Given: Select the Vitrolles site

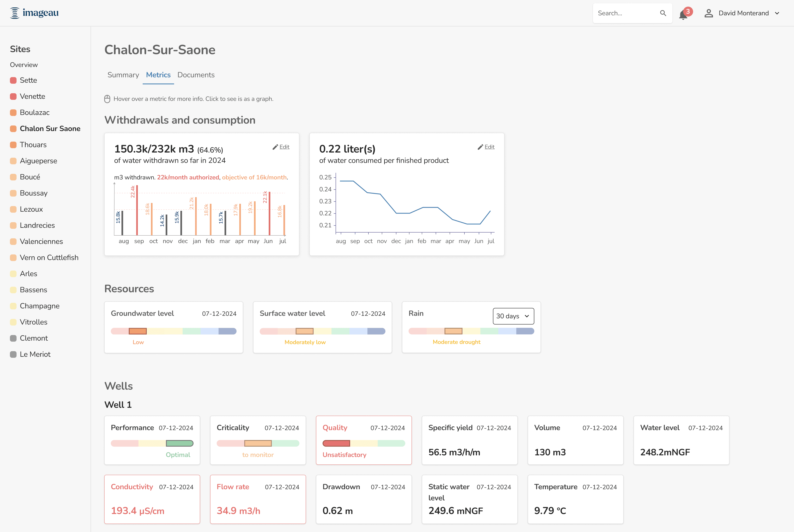Looking at the screenshot, I should coord(34,322).
